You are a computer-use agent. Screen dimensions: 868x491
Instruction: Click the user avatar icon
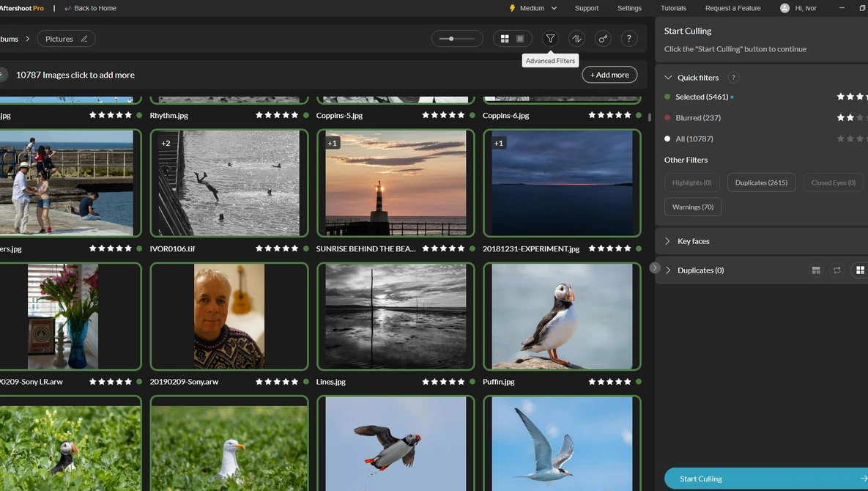click(785, 8)
